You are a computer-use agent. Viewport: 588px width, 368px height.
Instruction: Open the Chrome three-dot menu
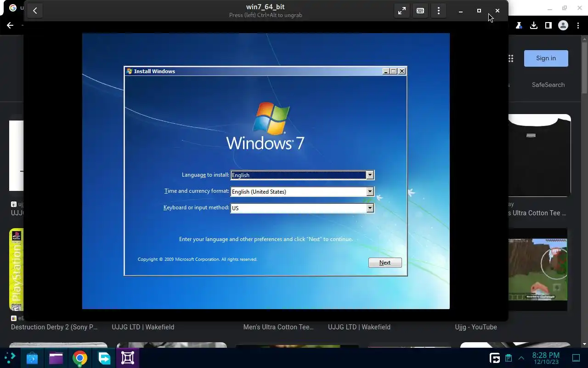coord(578,26)
